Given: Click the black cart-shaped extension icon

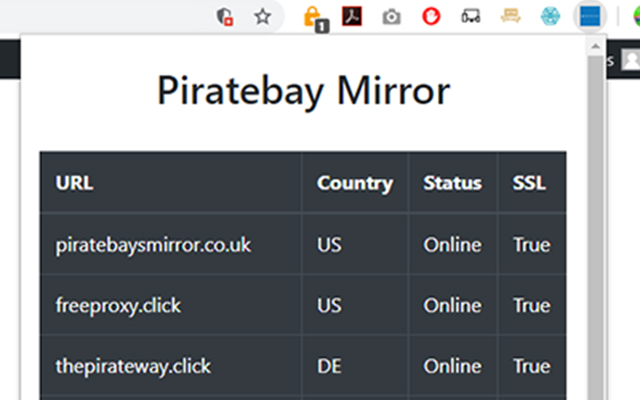Looking at the screenshot, I should pyautogui.click(x=471, y=17).
